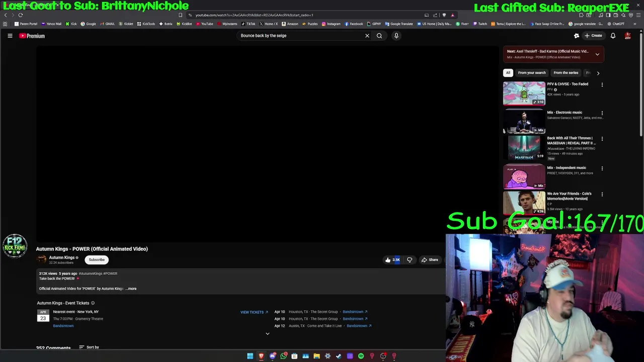
Task: Open Bandsintown link under New York event
Action: (63, 326)
